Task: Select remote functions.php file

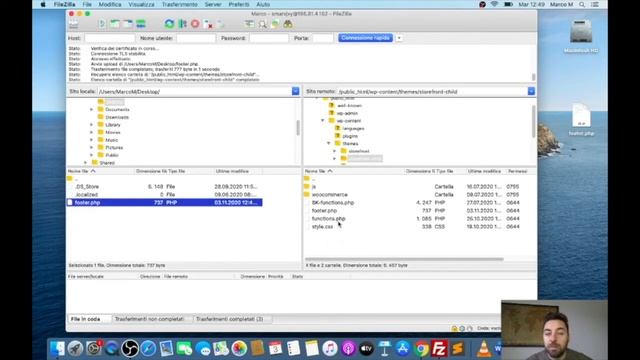Action: [x=329, y=219]
